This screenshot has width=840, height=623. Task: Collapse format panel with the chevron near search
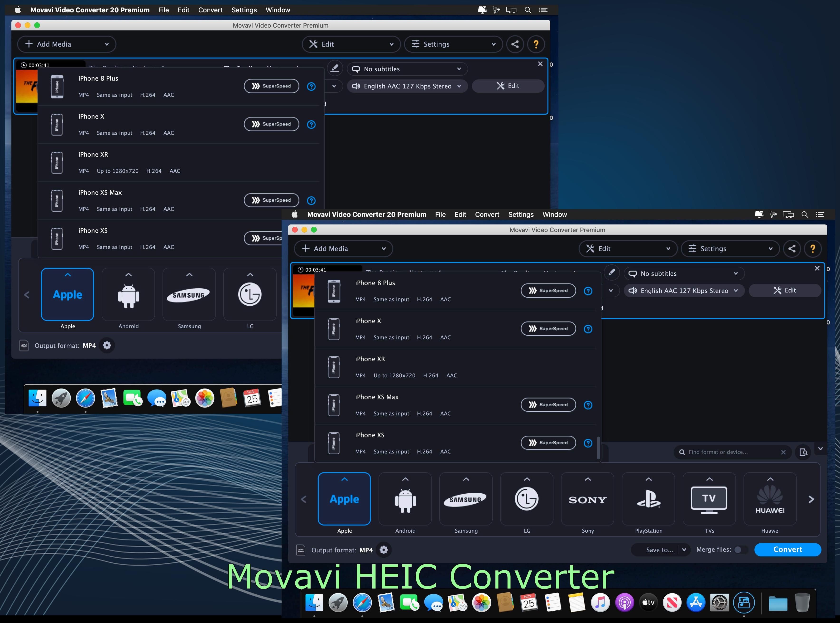[x=820, y=448]
